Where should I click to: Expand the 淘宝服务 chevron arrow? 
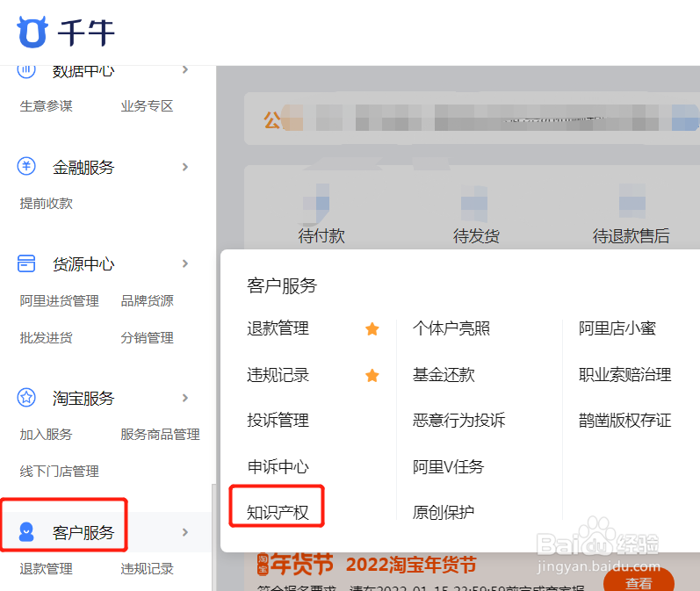[x=185, y=398]
